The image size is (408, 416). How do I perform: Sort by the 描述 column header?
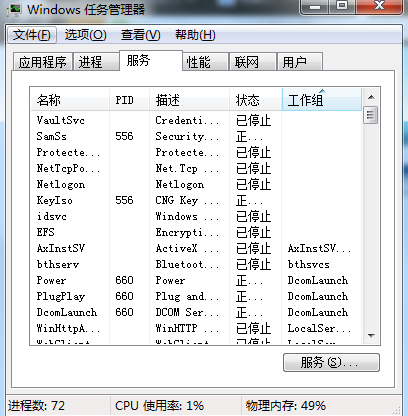click(x=189, y=100)
